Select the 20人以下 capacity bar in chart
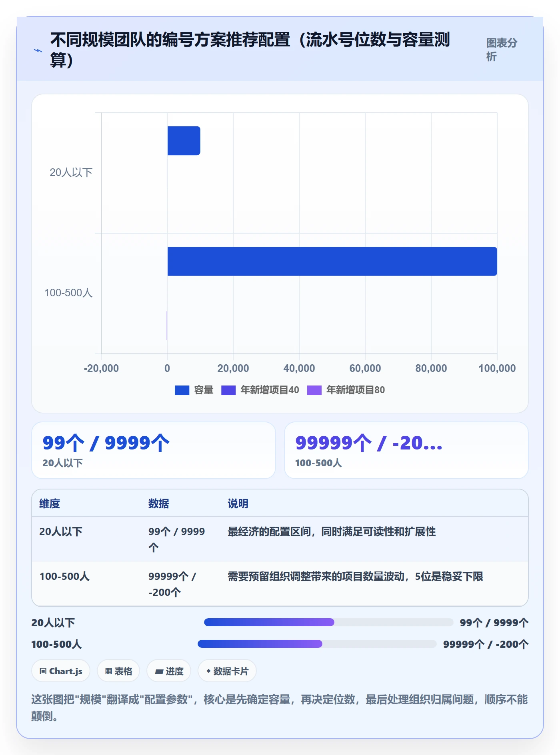This screenshot has height=755, width=560. [x=184, y=141]
